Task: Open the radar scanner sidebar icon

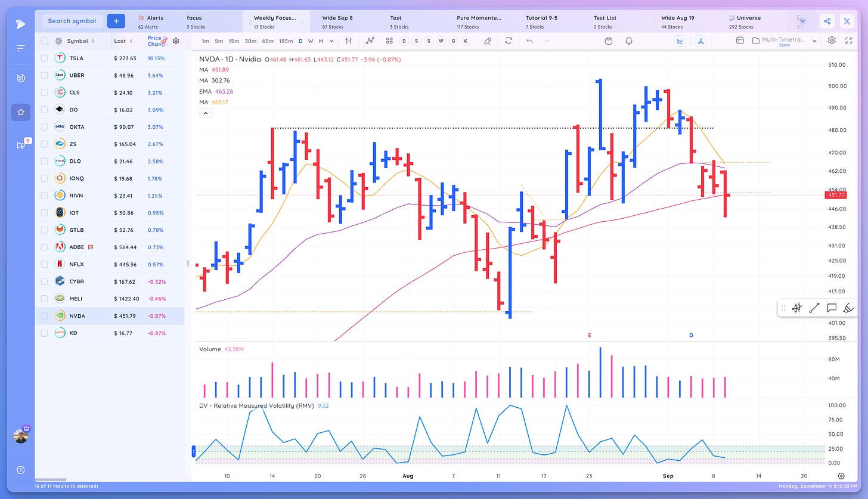Action: click(x=21, y=78)
